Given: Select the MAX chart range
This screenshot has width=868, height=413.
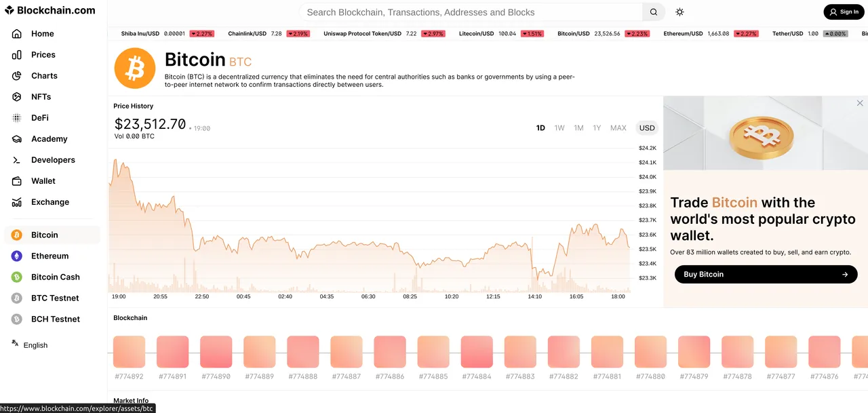Looking at the screenshot, I should 618,128.
